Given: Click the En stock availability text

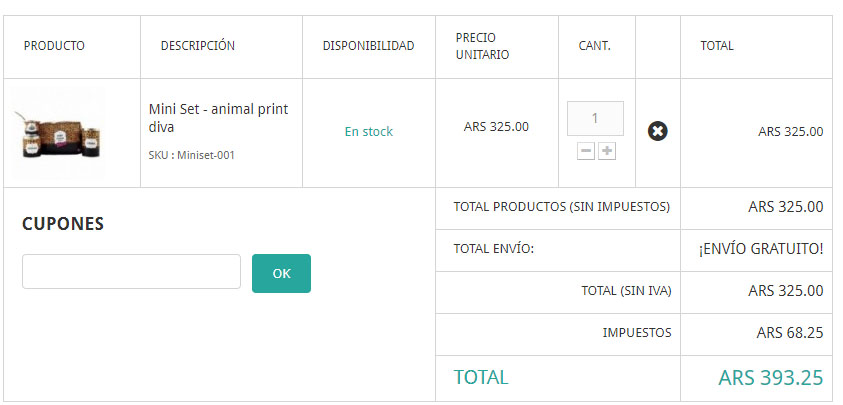Looking at the screenshot, I should pos(368,132).
